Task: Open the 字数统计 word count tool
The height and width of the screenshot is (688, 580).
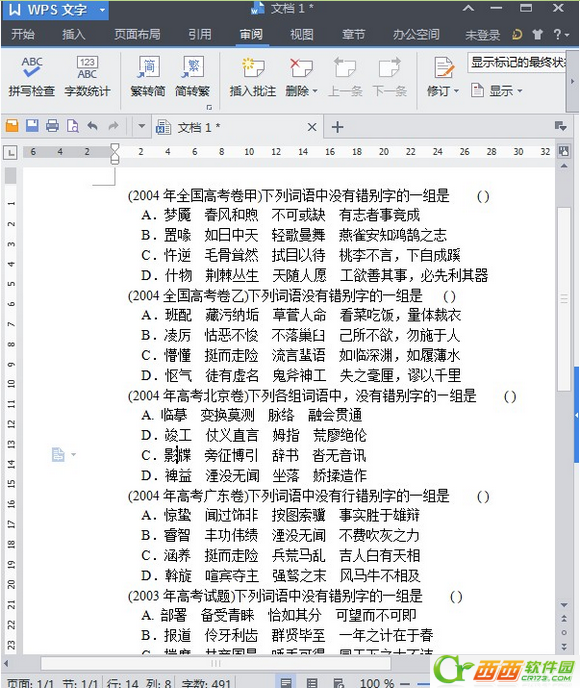Action: [87, 76]
